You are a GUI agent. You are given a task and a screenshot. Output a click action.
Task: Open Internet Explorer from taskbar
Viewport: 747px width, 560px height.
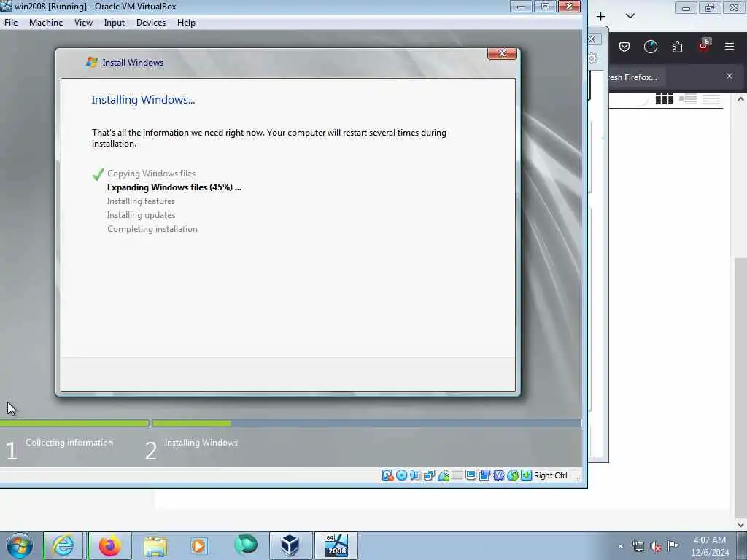pos(63,545)
